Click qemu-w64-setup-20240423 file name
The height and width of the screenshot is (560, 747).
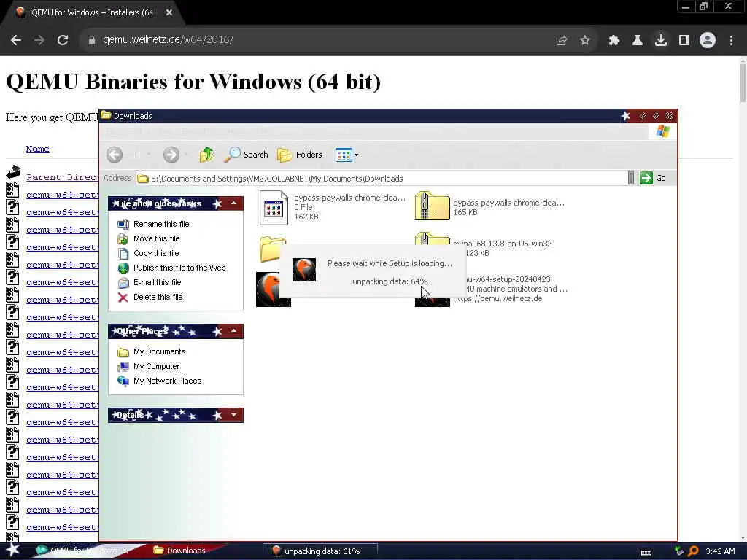point(508,279)
